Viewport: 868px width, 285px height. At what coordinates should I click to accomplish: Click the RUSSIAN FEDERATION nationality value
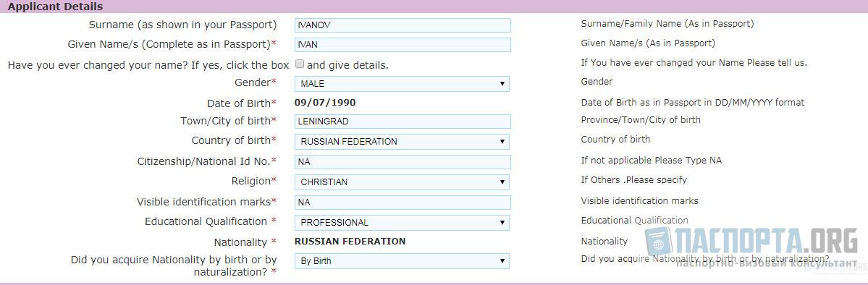point(350,242)
